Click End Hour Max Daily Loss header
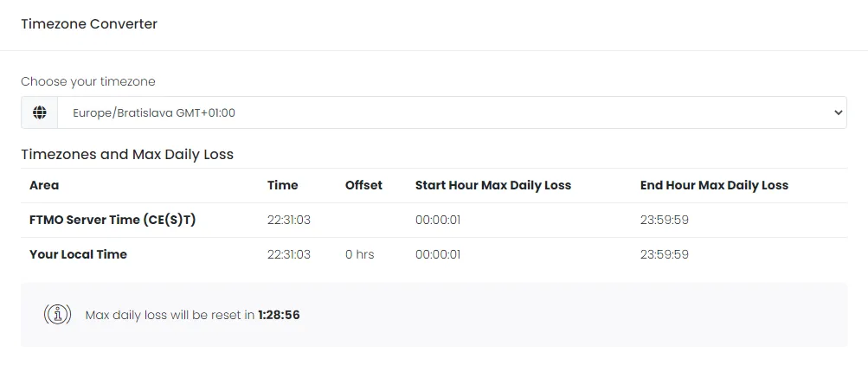This screenshot has height=384, width=868. 714,185
